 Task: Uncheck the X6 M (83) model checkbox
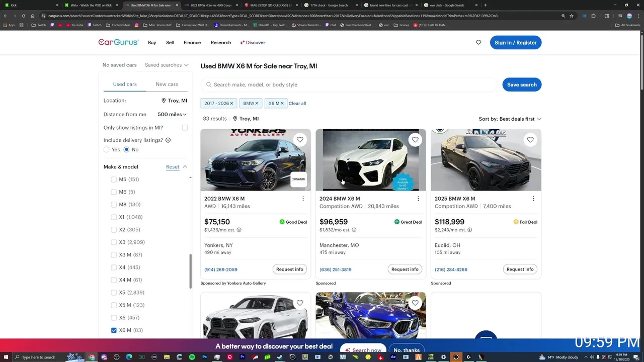click(114, 330)
